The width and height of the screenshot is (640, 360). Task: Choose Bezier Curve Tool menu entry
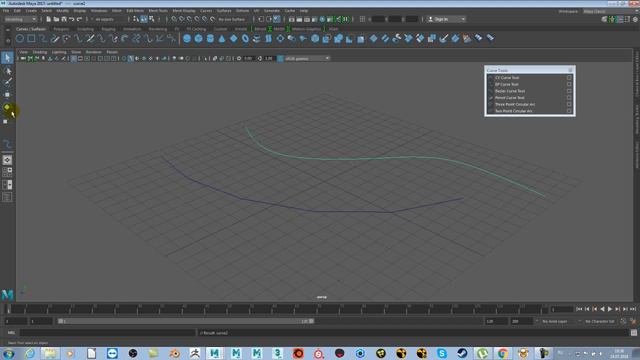point(510,91)
